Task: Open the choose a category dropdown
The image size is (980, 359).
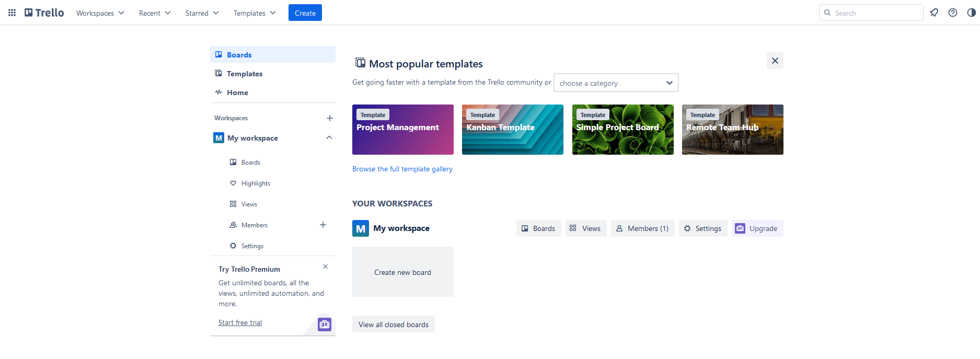Action: pyautogui.click(x=616, y=83)
